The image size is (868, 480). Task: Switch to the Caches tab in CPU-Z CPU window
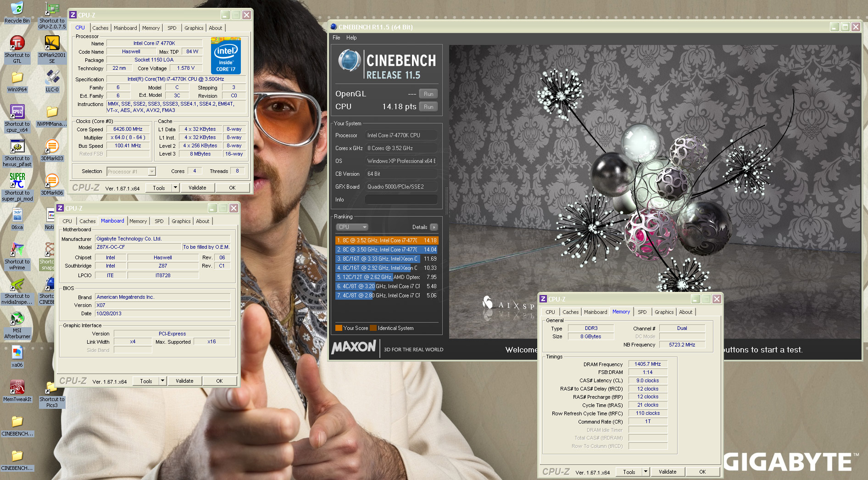[100, 28]
